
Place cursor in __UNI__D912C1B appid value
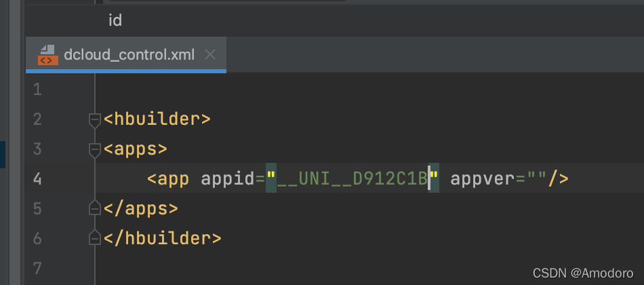[353, 179]
